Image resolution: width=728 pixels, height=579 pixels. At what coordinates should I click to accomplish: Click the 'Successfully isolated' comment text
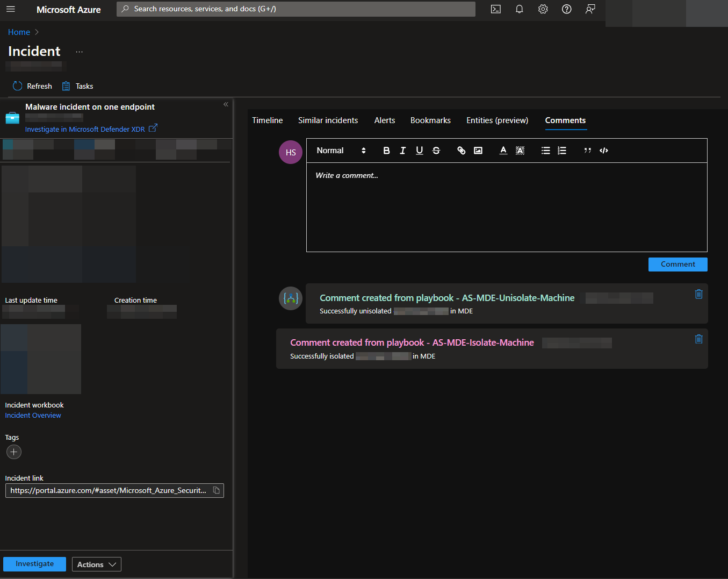pyautogui.click(x=322, y=356)
